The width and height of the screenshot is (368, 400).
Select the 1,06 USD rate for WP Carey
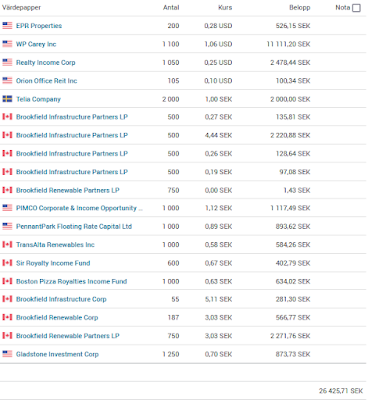tap(218, 44)
